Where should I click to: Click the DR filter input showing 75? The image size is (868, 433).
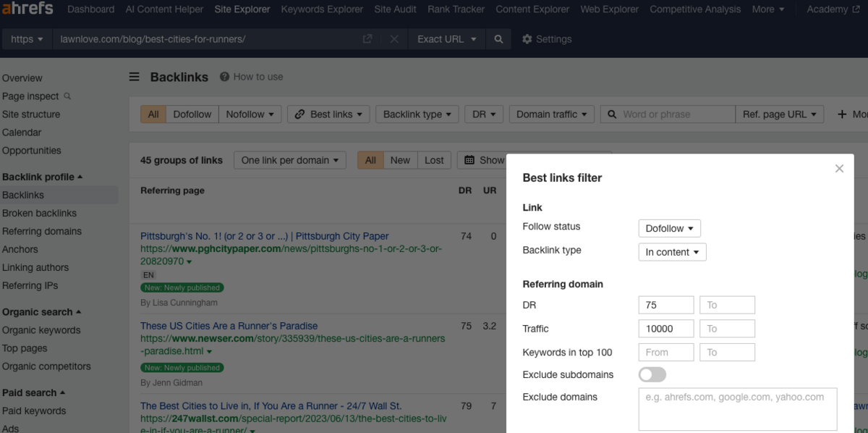665,304
